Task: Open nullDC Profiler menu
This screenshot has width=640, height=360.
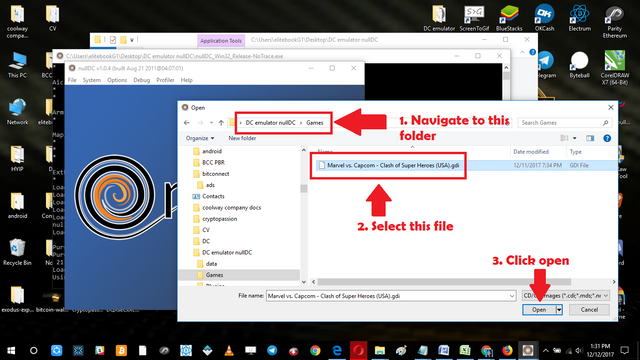Action: tap(165, 80)
